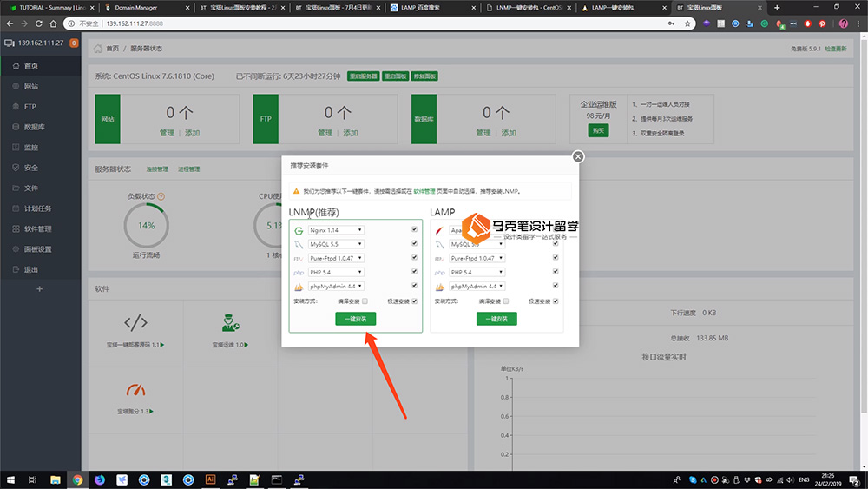The image size is (868, 489).
Task: Open Task View from the taskbar
Action: pyautogui.click(x=33, y=480)
